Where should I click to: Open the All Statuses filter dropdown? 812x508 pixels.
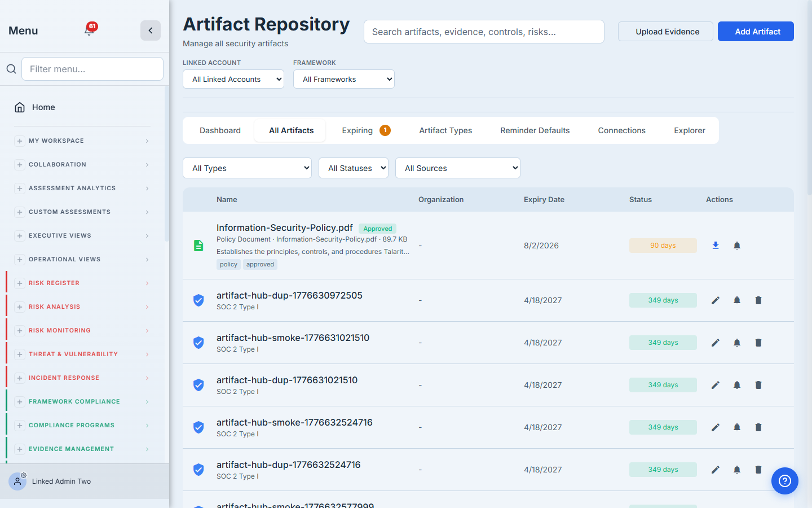pos(354,168)
